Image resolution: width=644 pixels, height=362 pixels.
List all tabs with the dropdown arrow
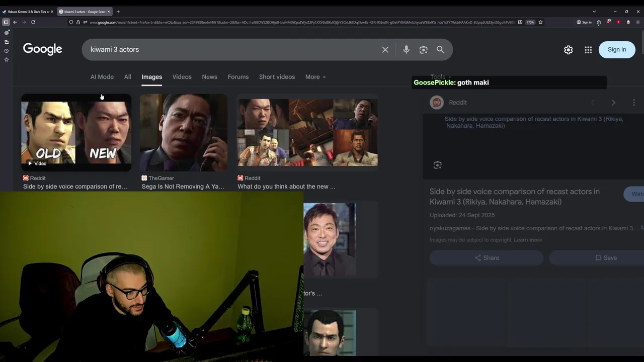point(594,12)
